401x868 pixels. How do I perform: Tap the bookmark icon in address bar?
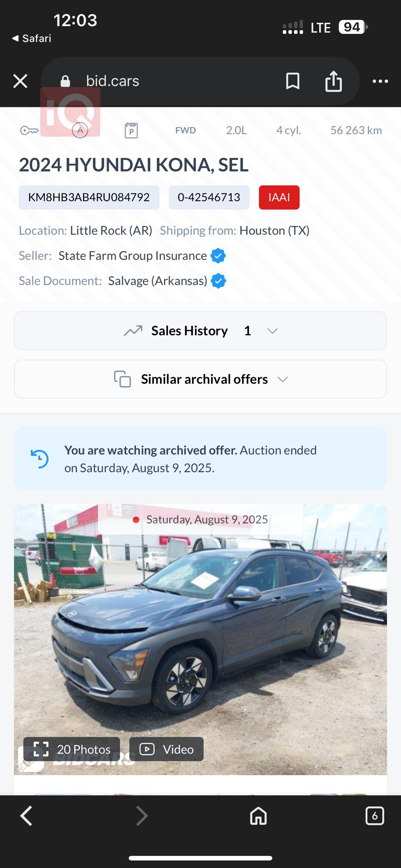click(x=293, y=81)
